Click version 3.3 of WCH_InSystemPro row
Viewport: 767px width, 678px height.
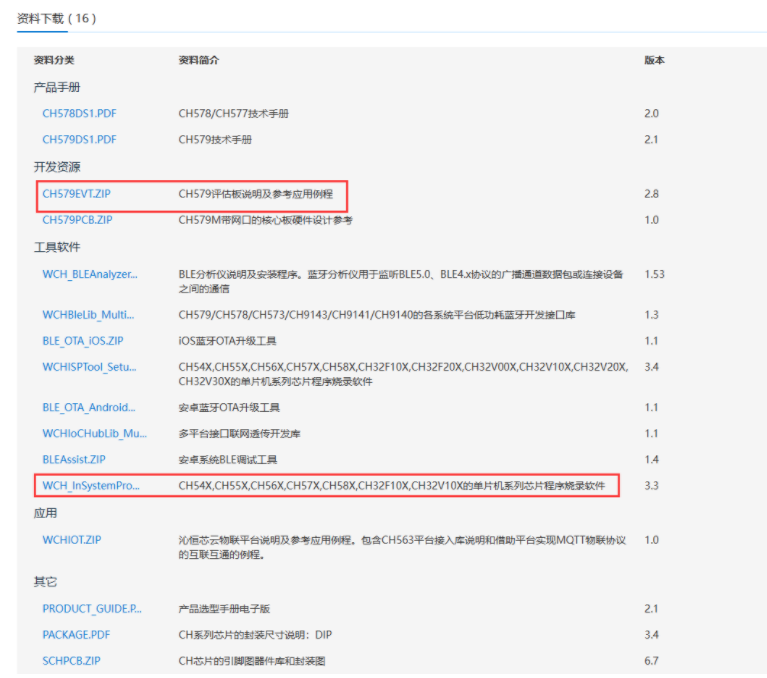(x=651, y=486)
